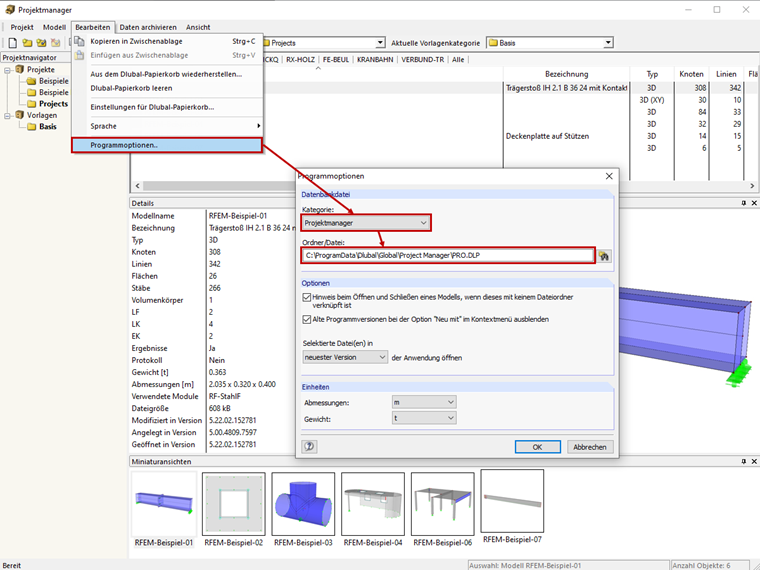Choose Dlubal-Papierkorb leeren menu entry
The height and width of the screenshot is (570, 760).
(x=167, y=88)
